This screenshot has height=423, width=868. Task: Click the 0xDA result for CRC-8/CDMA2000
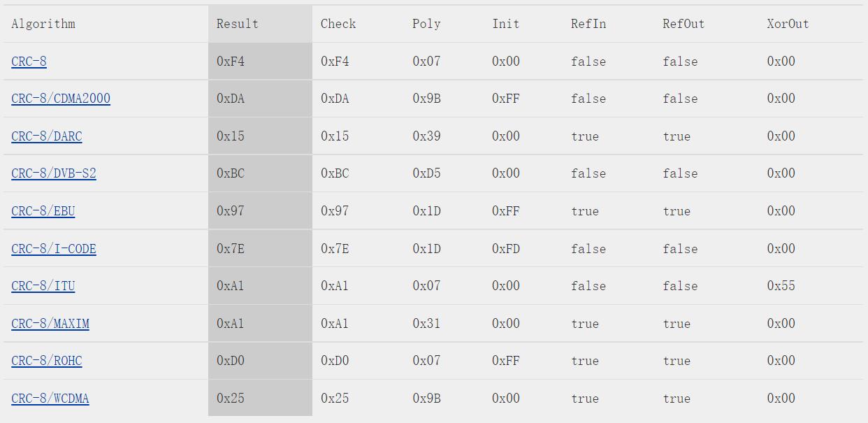click(231, 99)
